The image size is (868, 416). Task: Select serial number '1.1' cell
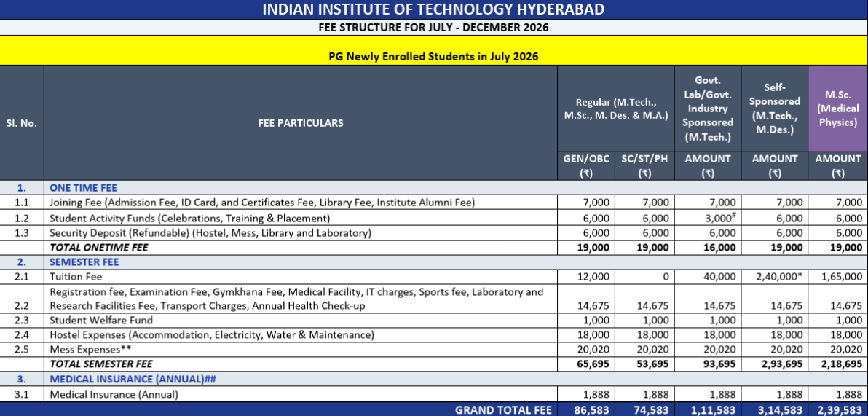coord(22,203)
